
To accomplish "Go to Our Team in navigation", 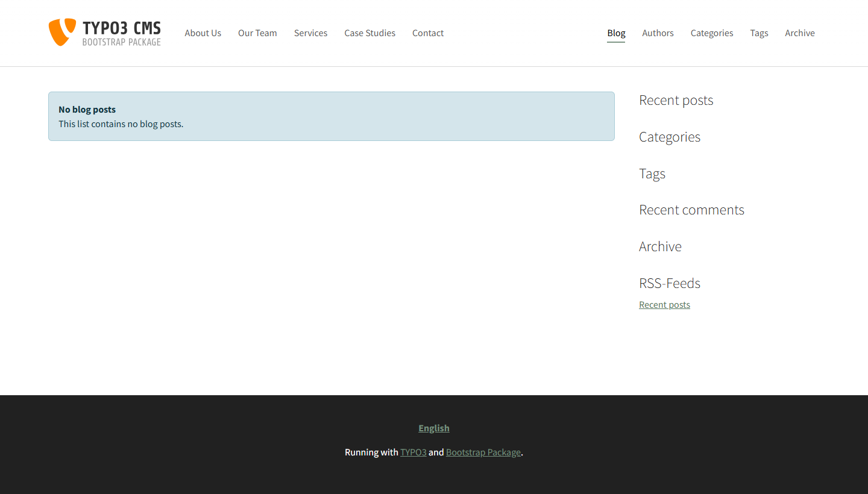I will click(x=257, y=33).
